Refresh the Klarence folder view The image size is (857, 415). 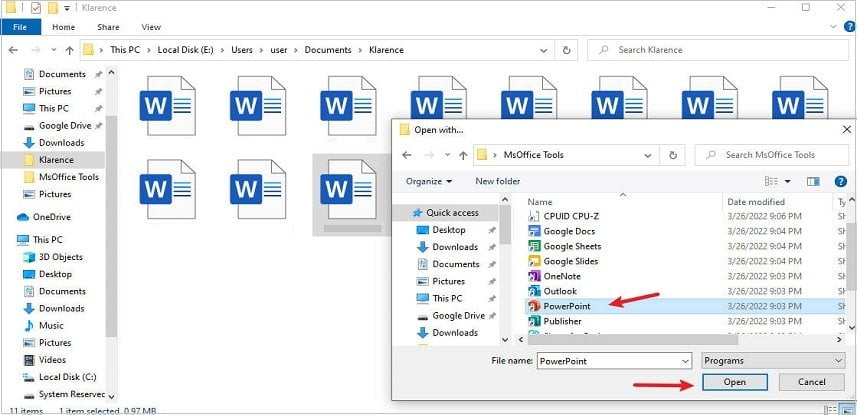[566, 50]
